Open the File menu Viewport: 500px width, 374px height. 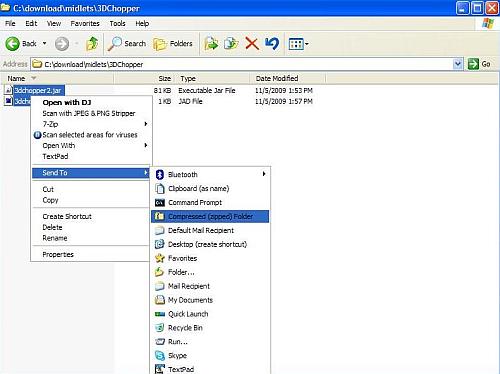pyautogui.click(x=10, y=24)
